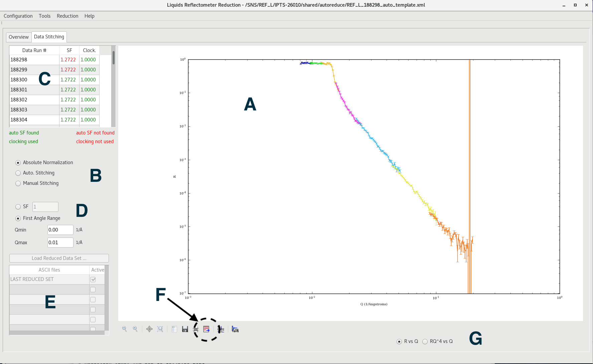Screen dimensions: 593x364
Task: Tick the second ASCII files Active checkbox
Action: click(x=93, y=290)
